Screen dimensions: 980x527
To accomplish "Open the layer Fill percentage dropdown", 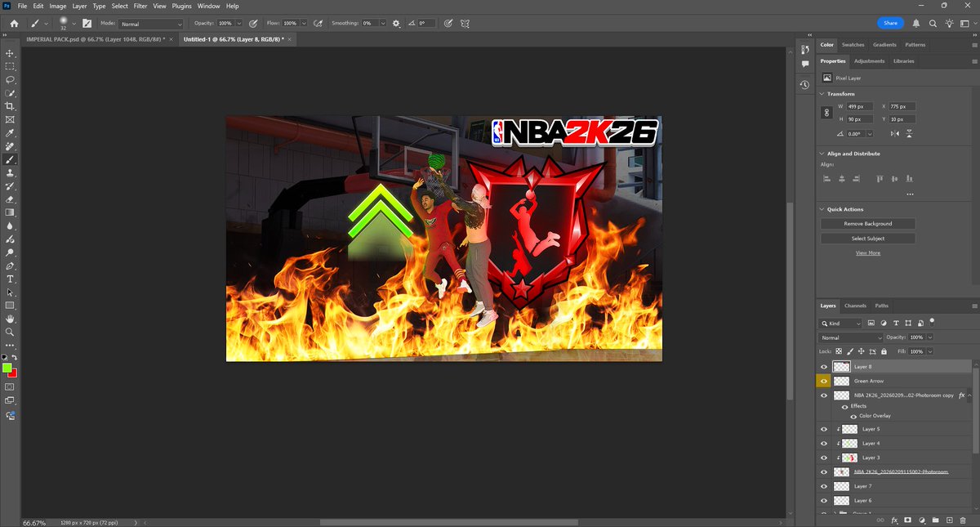I will tap(930, 351).
